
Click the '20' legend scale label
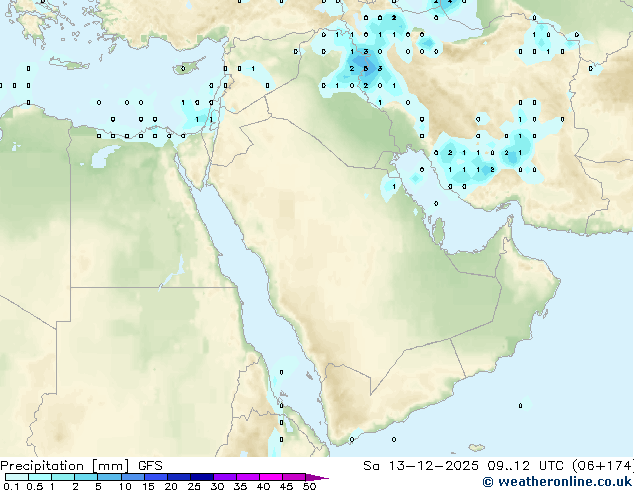[171, 486]
